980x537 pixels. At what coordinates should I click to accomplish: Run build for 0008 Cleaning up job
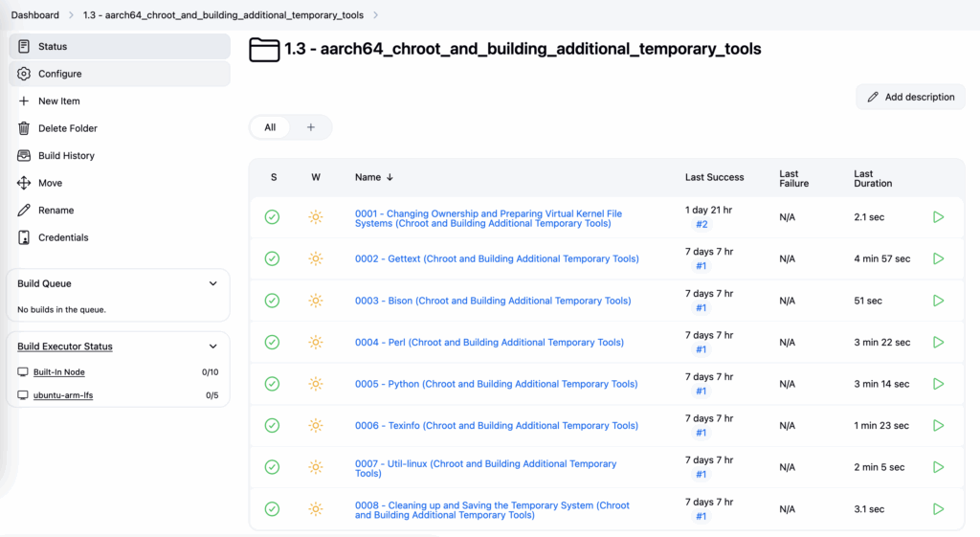[x=938, y=509]
